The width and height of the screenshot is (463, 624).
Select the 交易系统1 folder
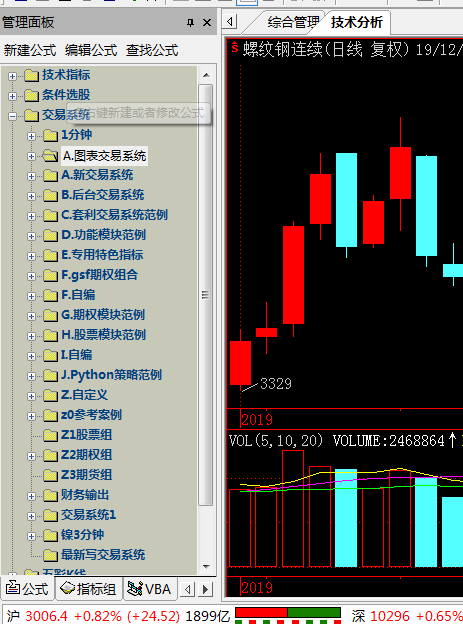pyautogui.click(x=88, y=515)
